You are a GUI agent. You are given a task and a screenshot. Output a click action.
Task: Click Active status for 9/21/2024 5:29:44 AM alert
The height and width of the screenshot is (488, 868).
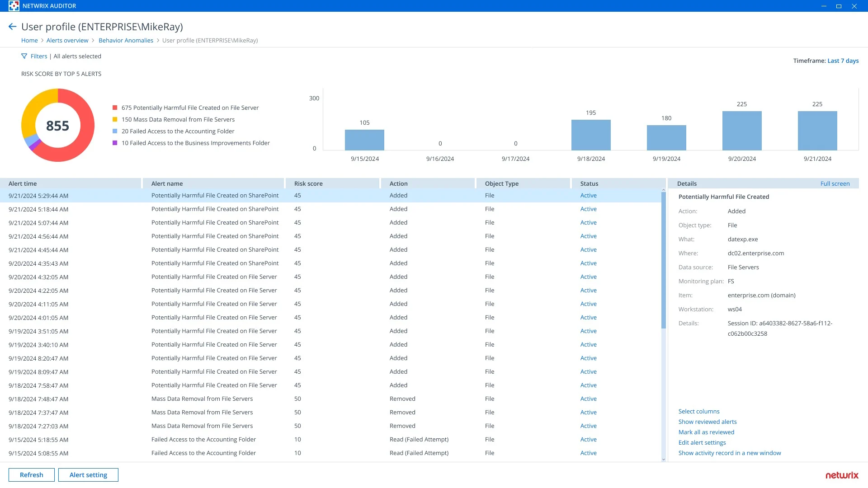point(588,196)
